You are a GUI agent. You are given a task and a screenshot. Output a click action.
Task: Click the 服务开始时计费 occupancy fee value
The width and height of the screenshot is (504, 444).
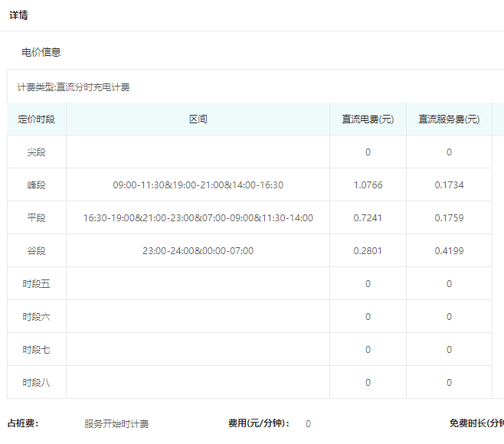(116, 423)
